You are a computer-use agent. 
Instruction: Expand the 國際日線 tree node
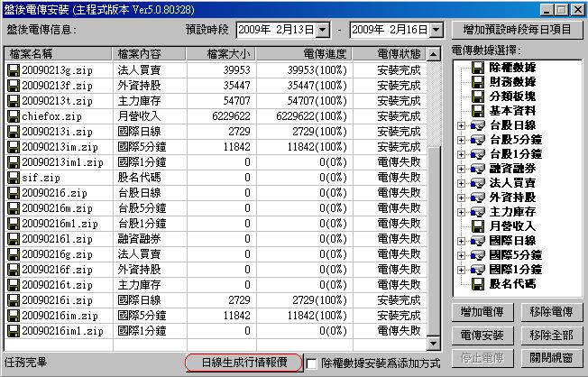(x=461, y=241)
